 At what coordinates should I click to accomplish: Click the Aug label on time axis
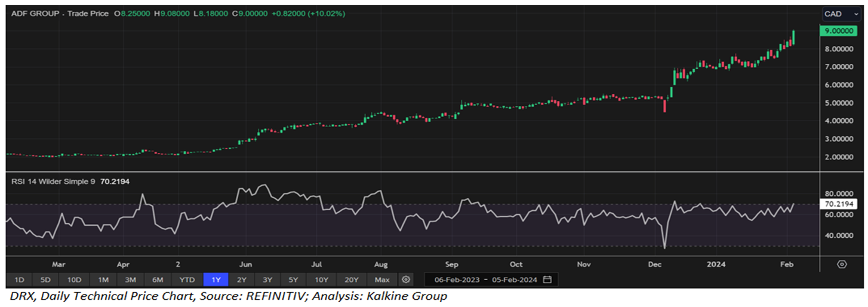(x=381, y=264)
